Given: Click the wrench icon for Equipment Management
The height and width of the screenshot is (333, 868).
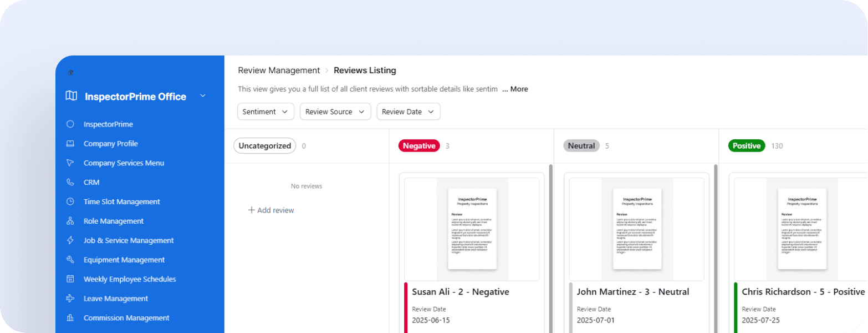Looking at the screenshot, I should click(70, 260).
